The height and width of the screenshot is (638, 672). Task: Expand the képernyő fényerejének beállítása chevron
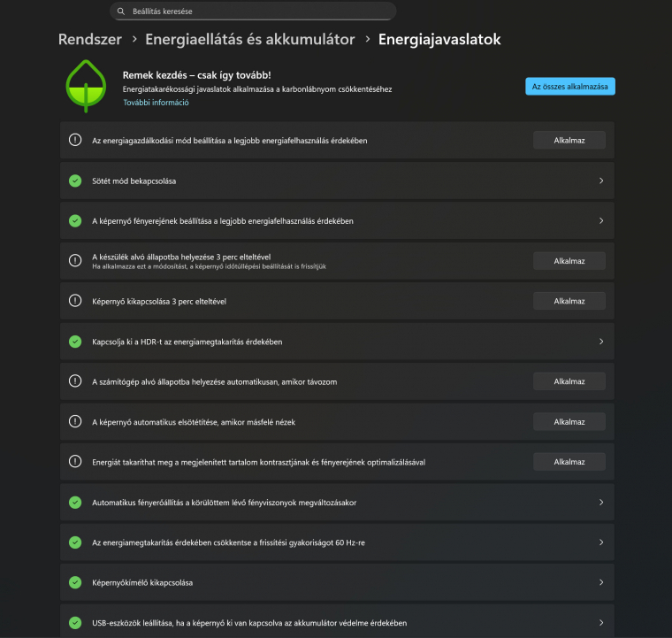pyautogui.click(x=601, y=220)
